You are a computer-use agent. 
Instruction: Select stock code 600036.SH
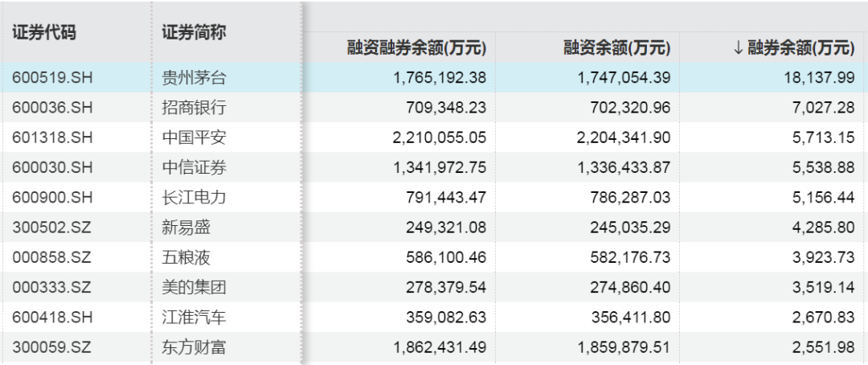52,108
